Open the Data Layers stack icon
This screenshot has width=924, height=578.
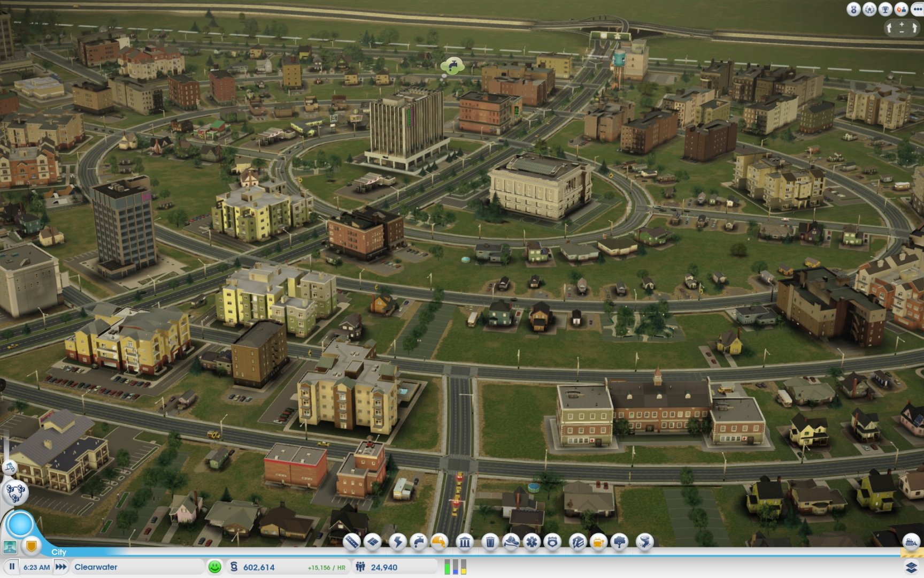(x=912, y=566)
